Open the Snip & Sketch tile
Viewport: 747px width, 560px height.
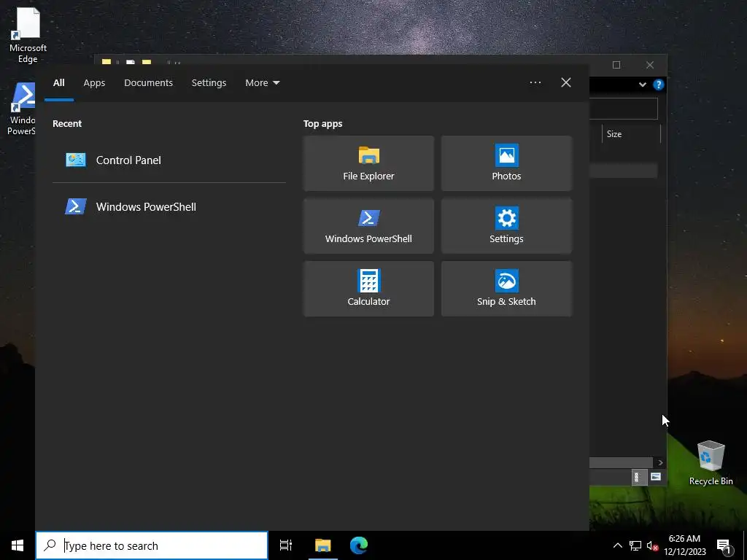click(x=506, y=289)
